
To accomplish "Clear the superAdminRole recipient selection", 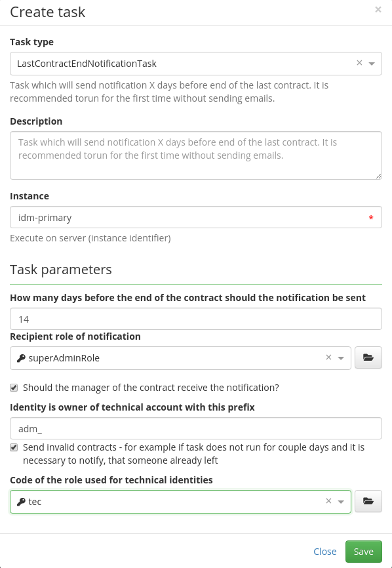I will (328, 357).
